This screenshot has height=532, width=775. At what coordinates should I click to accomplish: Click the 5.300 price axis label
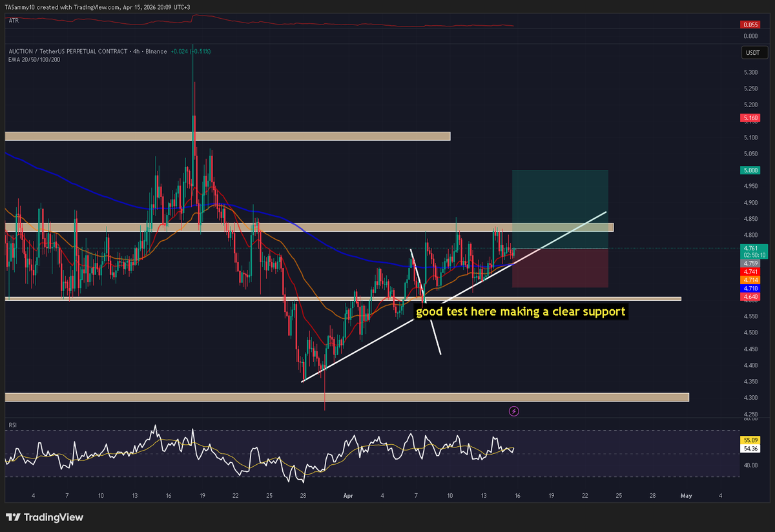752,72
